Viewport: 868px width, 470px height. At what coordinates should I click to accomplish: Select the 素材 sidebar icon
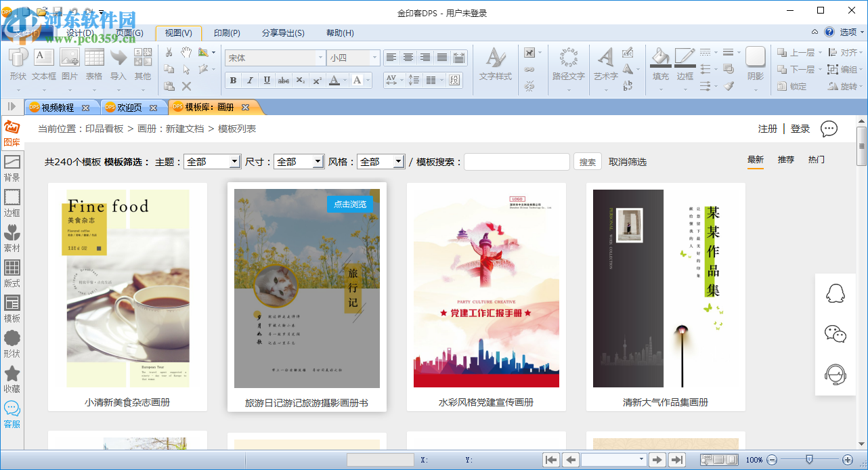point(12,238)
